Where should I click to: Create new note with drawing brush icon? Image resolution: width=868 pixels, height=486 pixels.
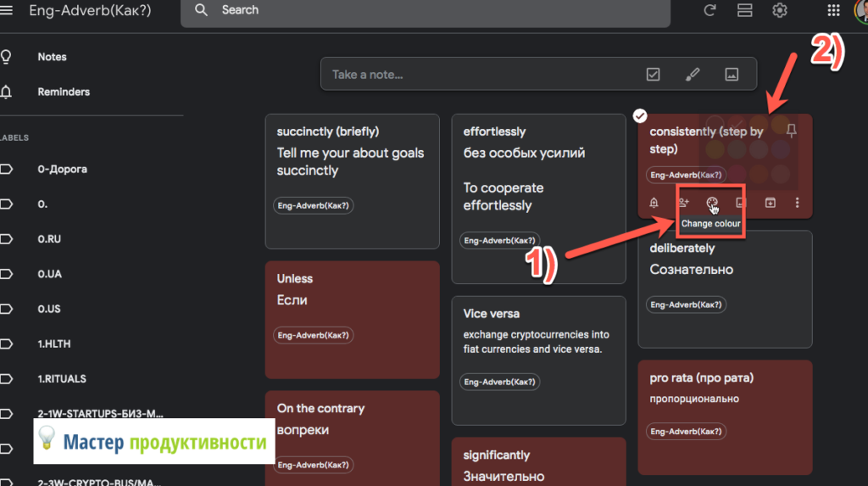click(x=693, y=75)
